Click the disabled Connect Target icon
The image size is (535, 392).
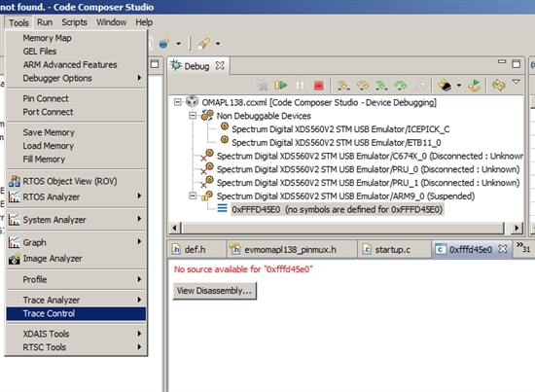click(262, 85)
